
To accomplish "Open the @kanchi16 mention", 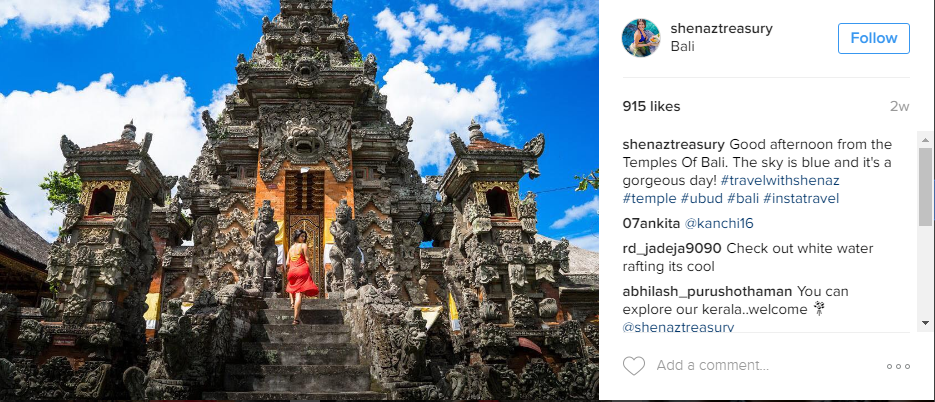I will 719,224.
